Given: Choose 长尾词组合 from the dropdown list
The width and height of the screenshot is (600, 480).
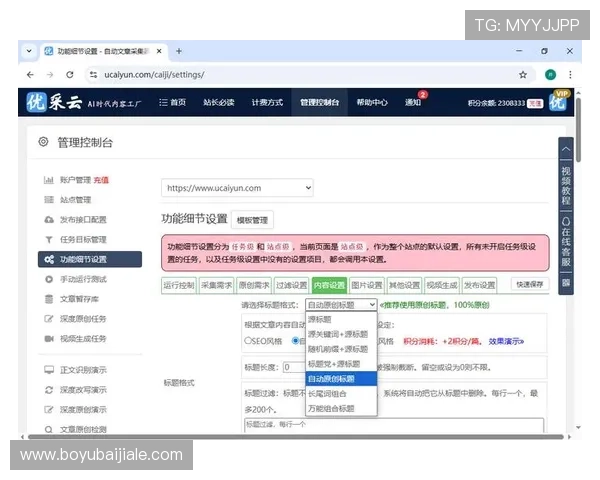Looking at the screenshot, I should pyautogui.click(x=341, y=393).
